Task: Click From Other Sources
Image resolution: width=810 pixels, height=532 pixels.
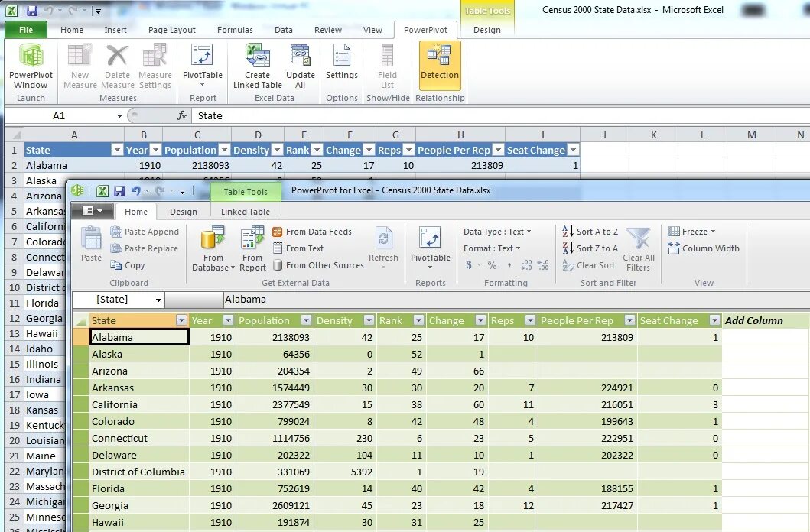Action: point(318,265)
